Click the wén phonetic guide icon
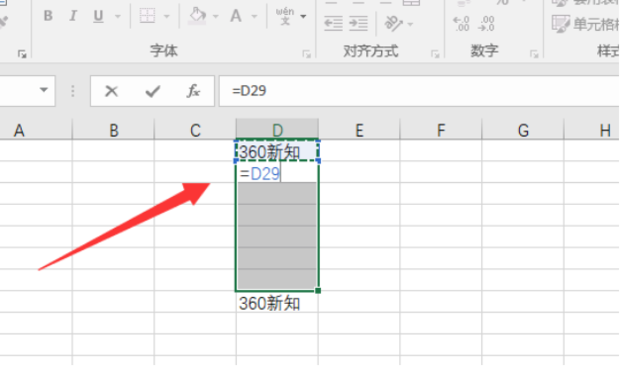620x374 pixels. coord(285,16)
